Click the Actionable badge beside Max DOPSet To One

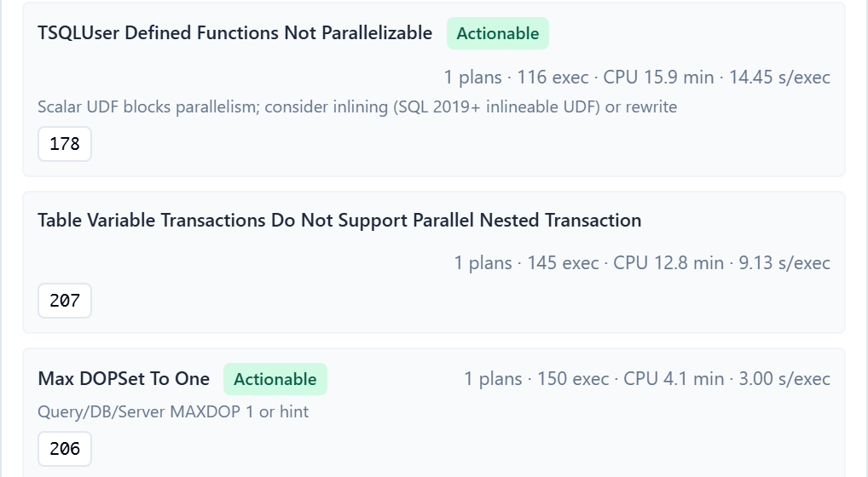point(275,379)
